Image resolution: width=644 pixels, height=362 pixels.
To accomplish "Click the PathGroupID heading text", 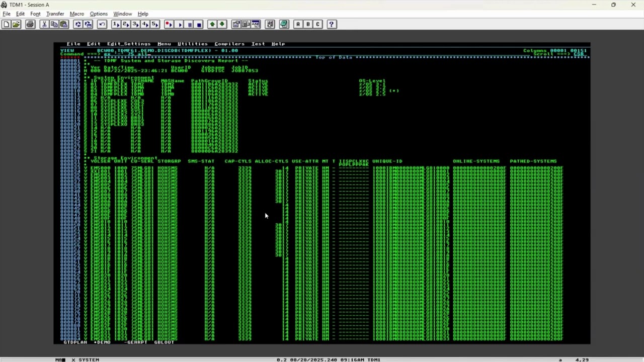I will 209,81.
